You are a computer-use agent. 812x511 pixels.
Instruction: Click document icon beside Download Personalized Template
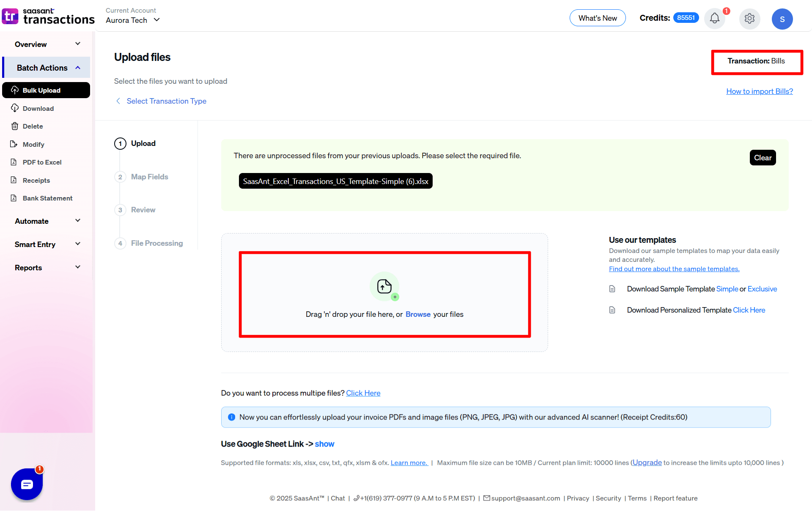[612, 310]
